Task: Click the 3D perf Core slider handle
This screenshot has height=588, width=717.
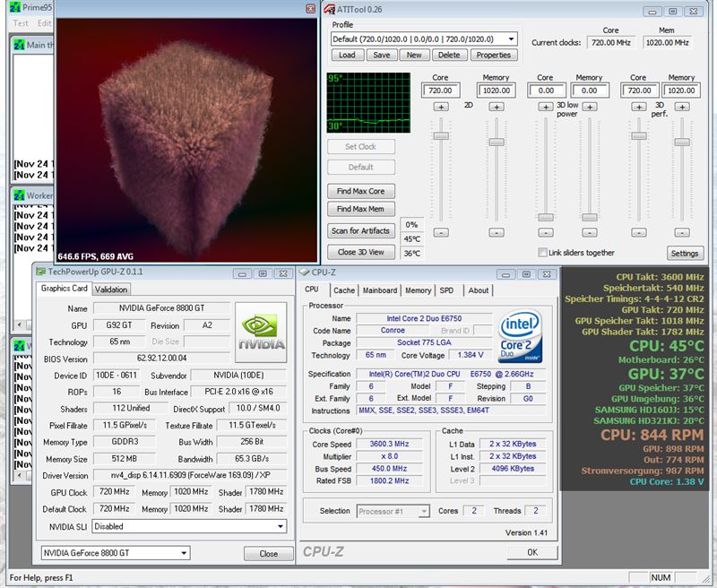Action: point(638,136)
